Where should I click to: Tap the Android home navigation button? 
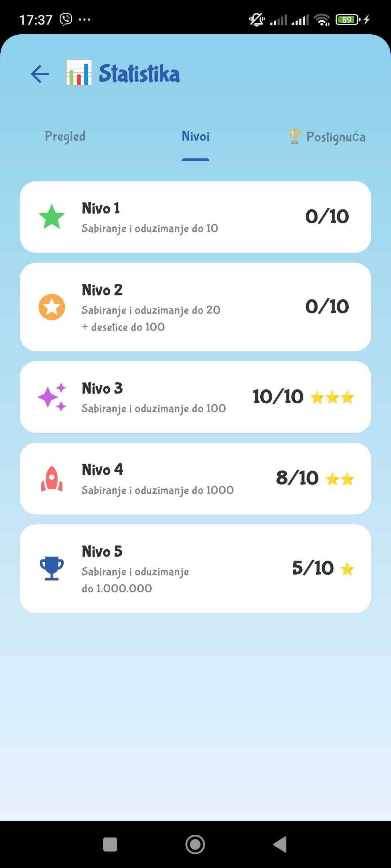click(195, 844)
